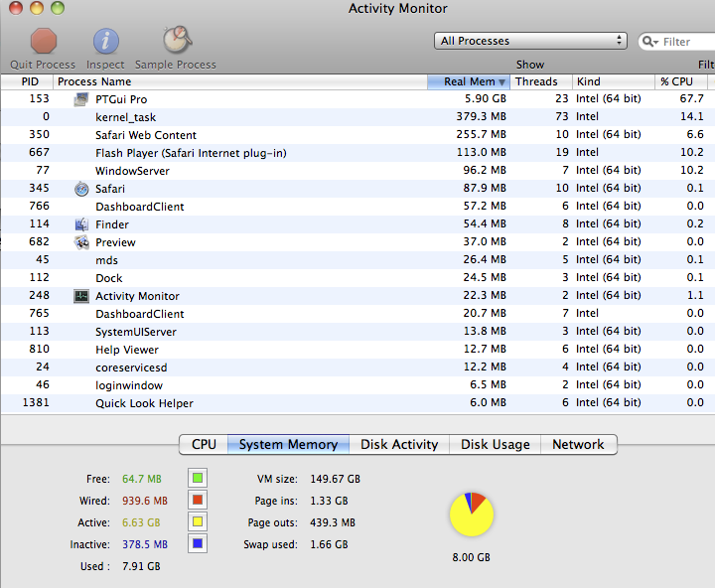Click the 1.66 GB Swap used value
Screen dimensions: 715x588
[x=329, y=544]
